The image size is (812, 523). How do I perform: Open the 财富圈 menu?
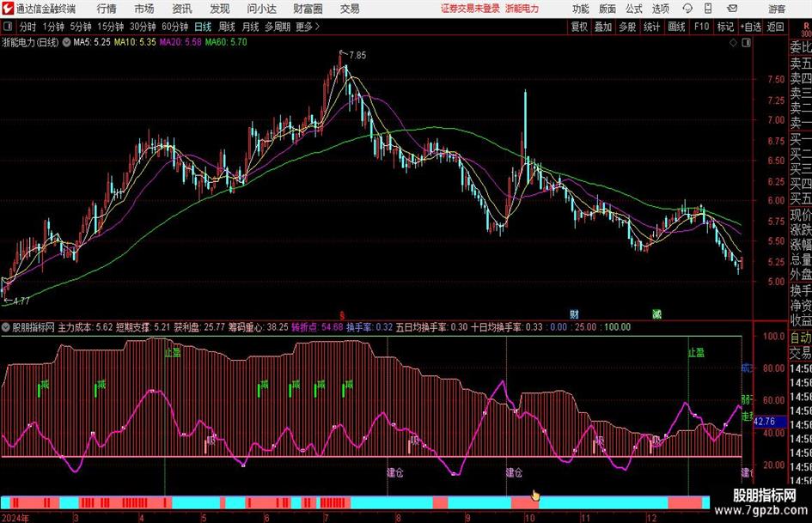pos(308,9)
